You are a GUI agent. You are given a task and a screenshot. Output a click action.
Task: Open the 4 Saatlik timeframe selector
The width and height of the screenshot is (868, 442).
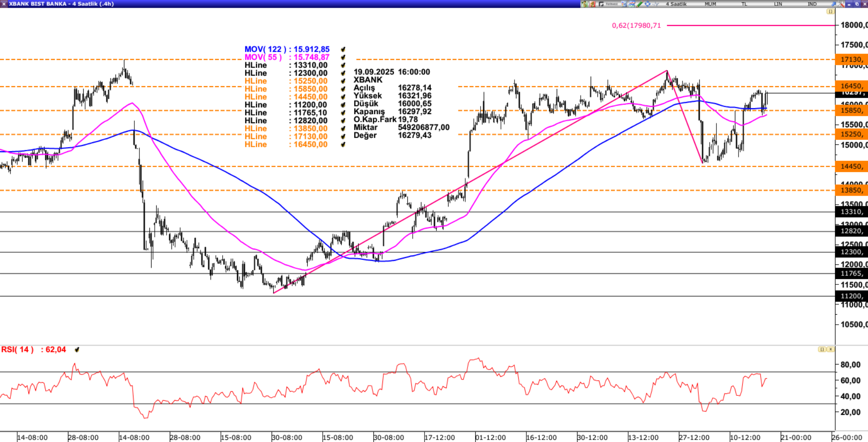(676, 4)
